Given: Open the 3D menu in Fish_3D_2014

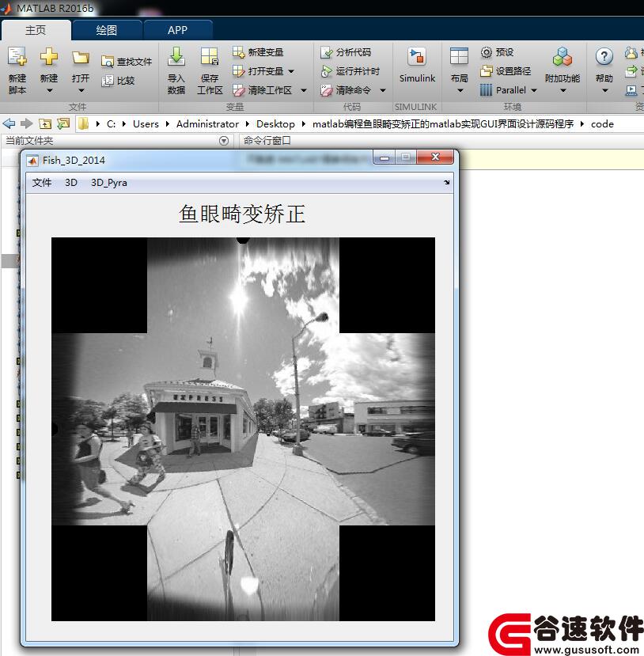Looking at the screenshot, I should click(71, 183).
